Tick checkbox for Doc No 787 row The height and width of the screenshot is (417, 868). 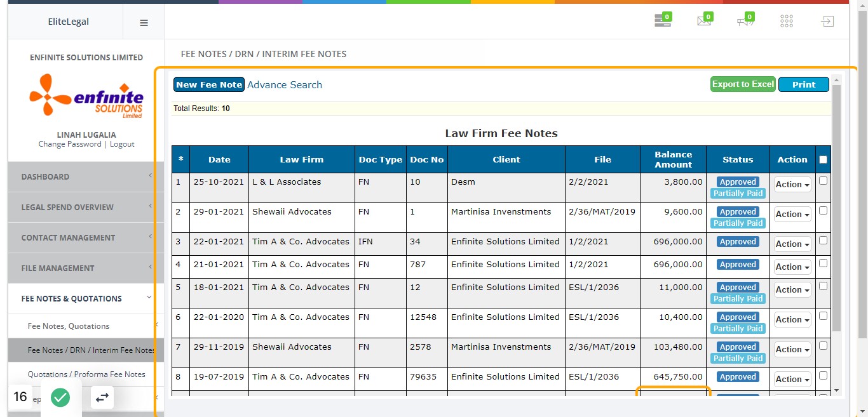(x=824, y=263)
